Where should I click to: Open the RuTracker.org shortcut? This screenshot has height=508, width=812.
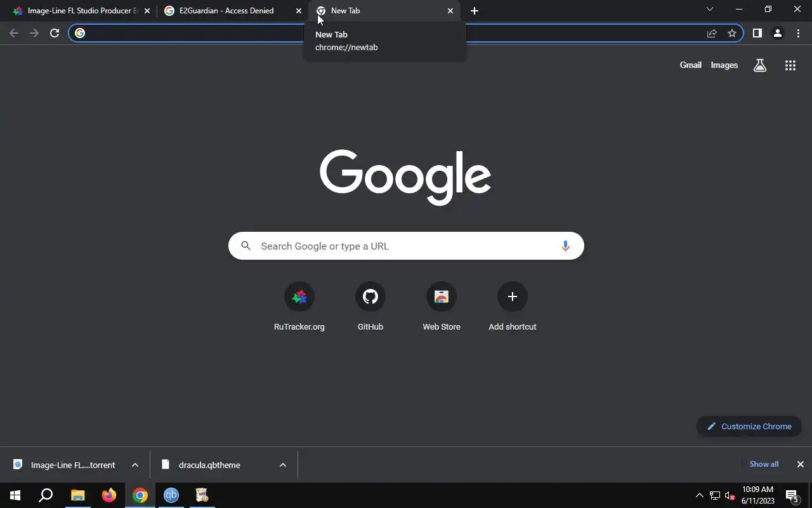(299, 307)
